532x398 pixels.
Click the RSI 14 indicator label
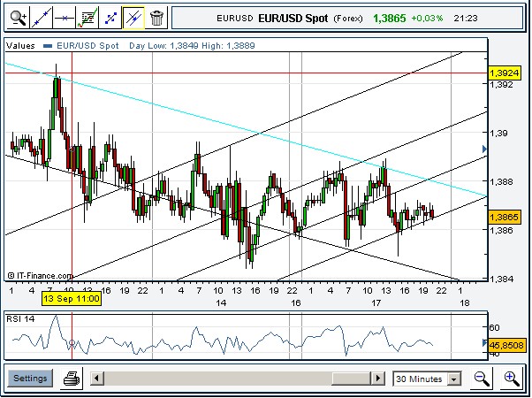click(21, 318)
